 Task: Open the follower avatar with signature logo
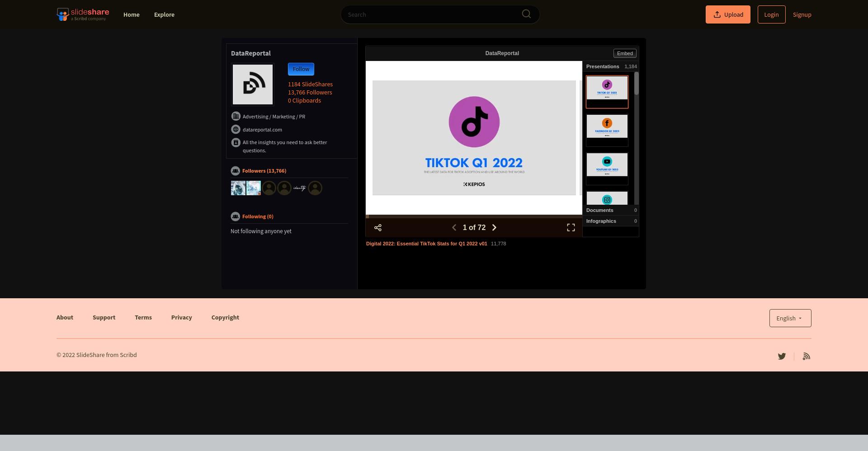[300, 188]
